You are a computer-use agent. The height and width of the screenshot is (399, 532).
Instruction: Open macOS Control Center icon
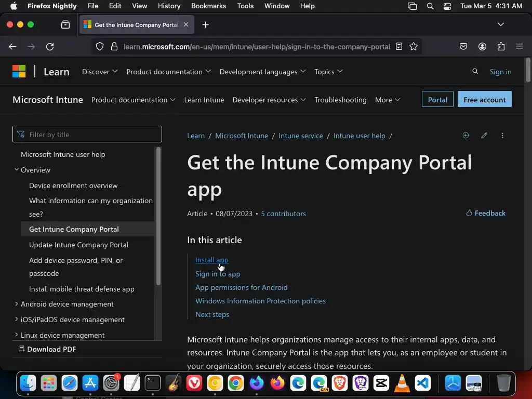(x=447, y=6)
